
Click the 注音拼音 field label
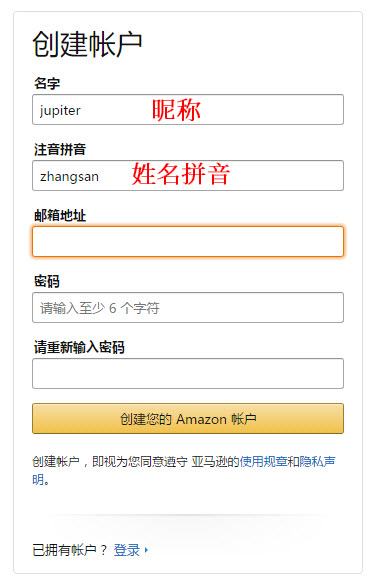60,149
